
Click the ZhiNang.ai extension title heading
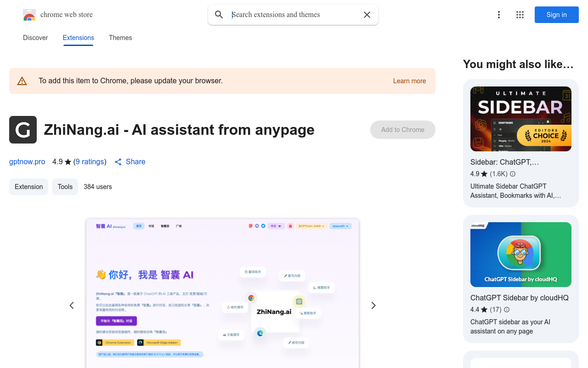[179, 130]
